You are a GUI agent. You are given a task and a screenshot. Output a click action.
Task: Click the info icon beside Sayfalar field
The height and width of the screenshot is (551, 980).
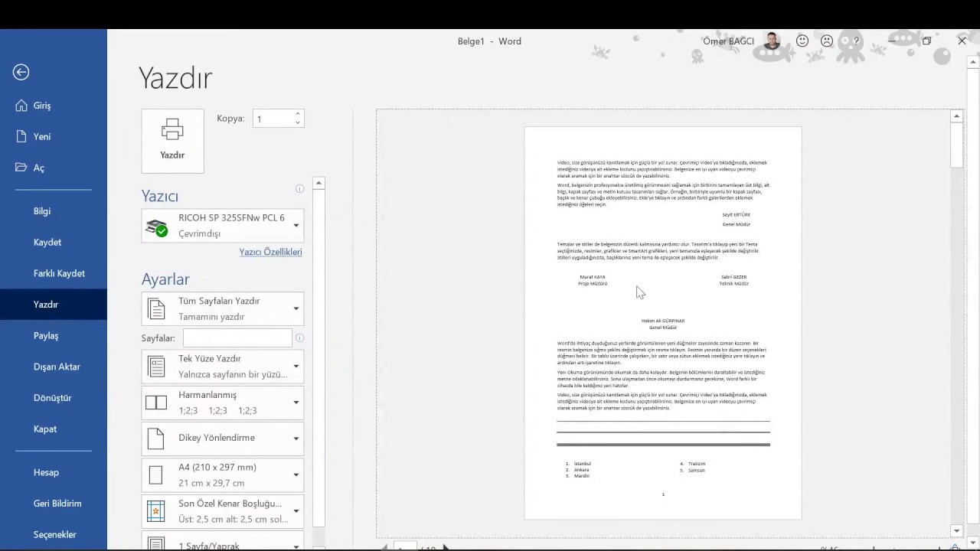(x=299, y=337)
